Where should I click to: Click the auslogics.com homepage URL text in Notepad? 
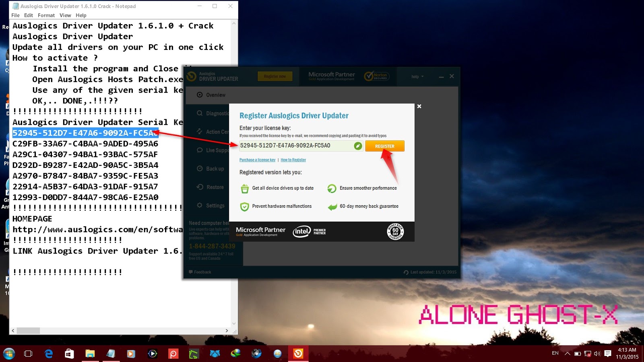98,230
